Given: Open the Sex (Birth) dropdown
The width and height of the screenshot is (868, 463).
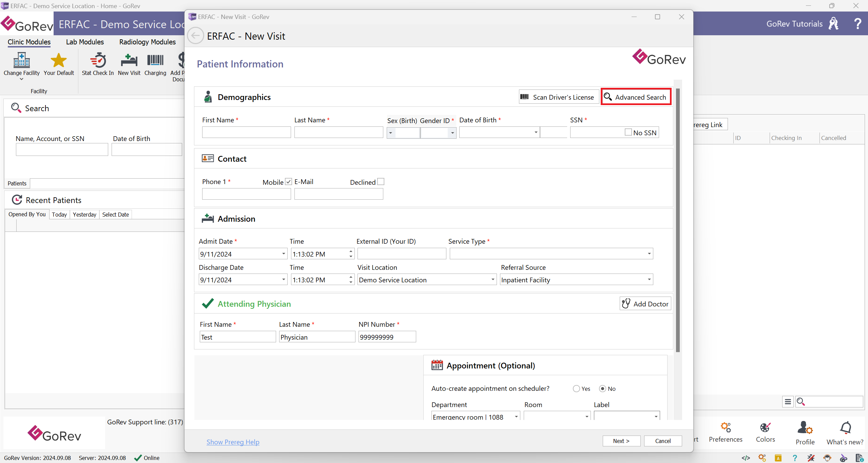Looking at the screenshot, I should pos(391,133).
